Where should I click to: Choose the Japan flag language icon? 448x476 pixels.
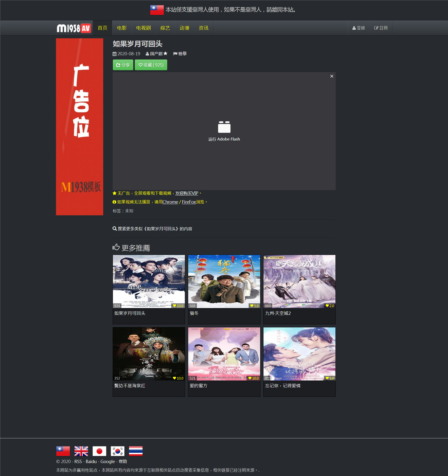[99, 451]
